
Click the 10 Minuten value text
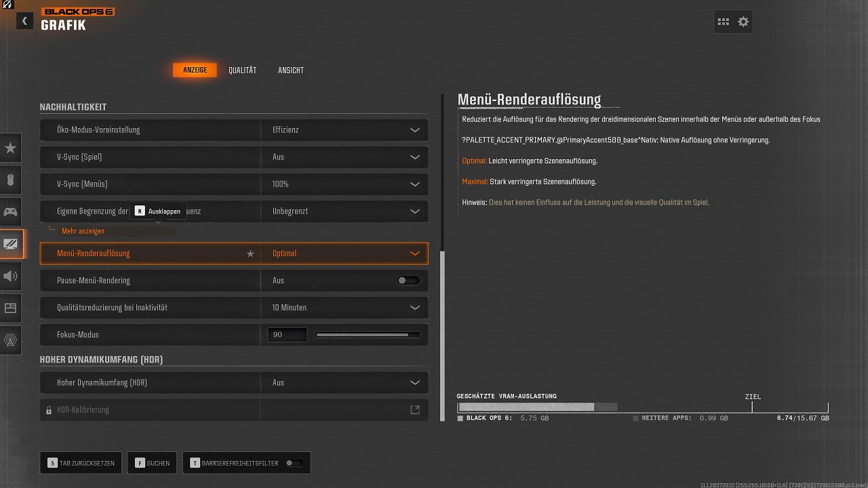click(290, 308)
